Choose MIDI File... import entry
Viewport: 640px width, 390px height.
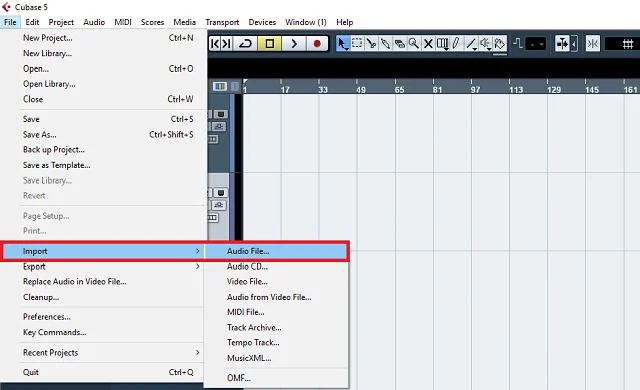(276, 312)
